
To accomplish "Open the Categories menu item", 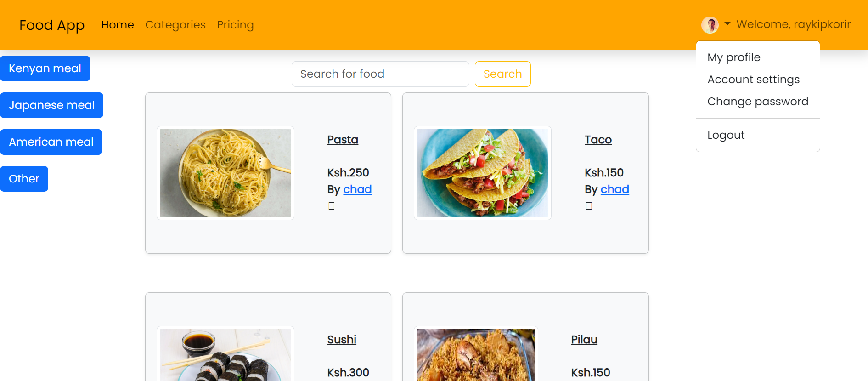I will tap(175, 25).
